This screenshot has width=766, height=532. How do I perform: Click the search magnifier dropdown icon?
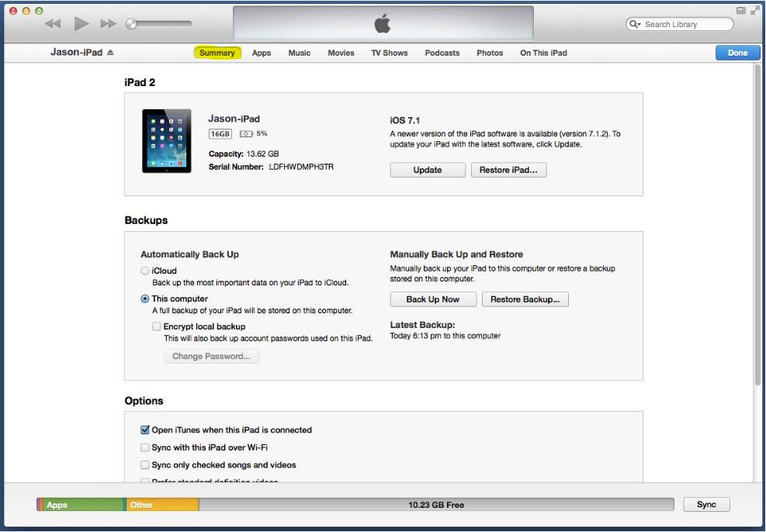pyautogui.click(x=635, y=24)
